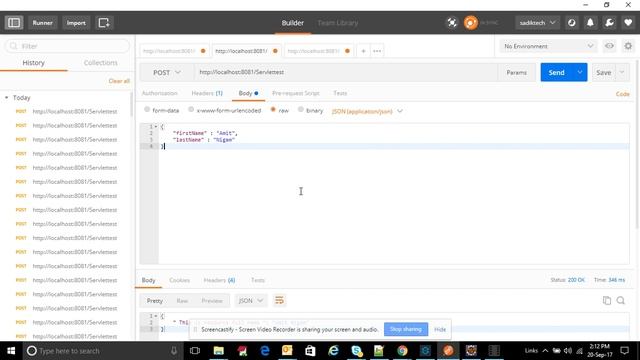Toggle the sidebar with the top-left panel icon
The height and width of the screenshot is (360, 640).
pyautogui.click(x=14, y=22)
